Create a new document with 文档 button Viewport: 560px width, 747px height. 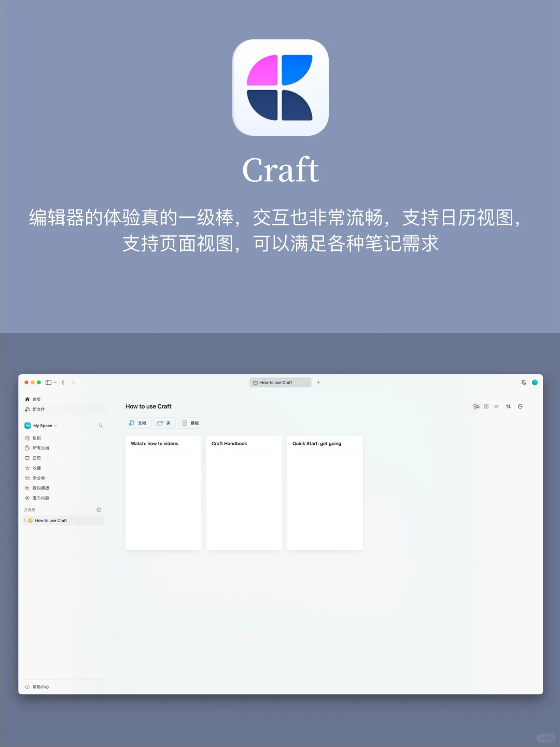coord(137,423)
